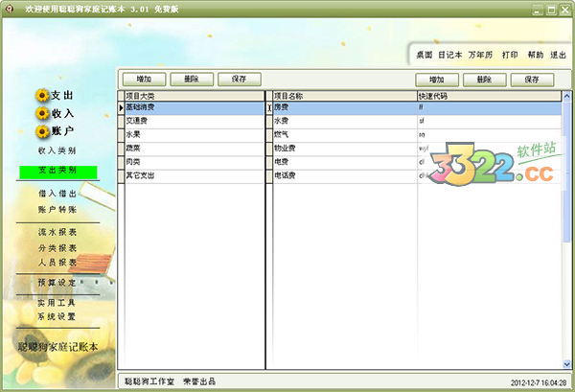Click the 项目大类 column header
The height and width of the screenshot is (392, 575).
(x=195, y=96)
